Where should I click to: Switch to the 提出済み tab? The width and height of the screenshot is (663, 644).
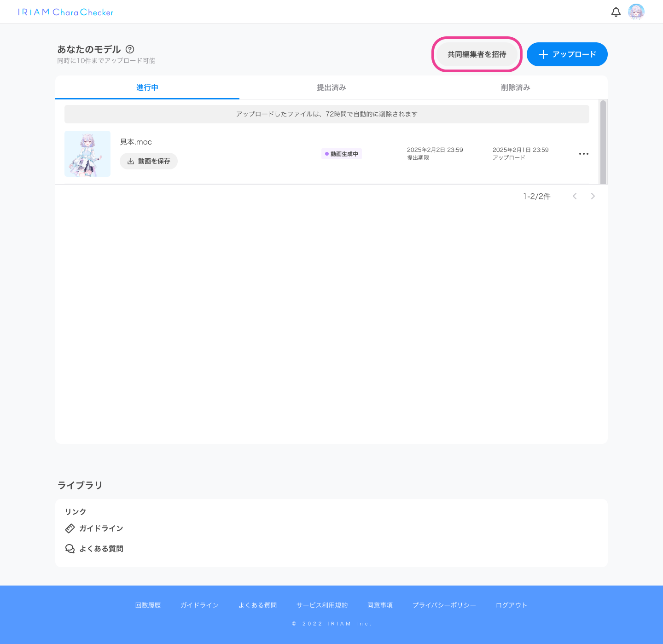[331, 87]
